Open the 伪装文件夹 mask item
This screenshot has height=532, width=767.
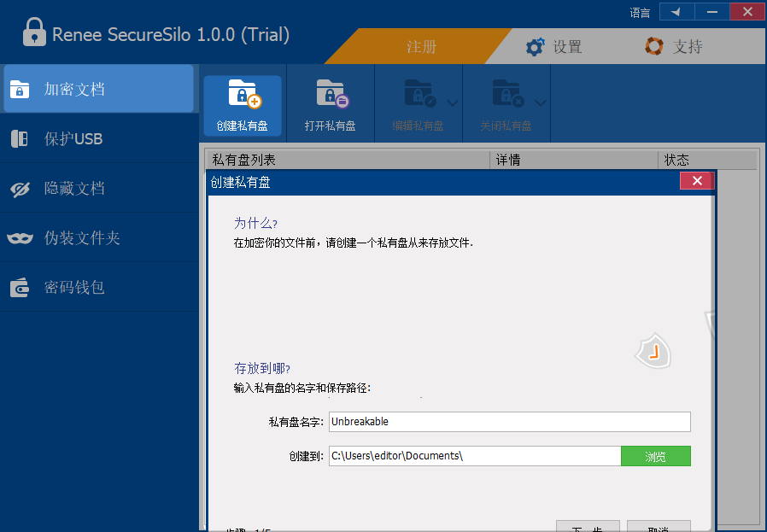[x=98, y=237]
